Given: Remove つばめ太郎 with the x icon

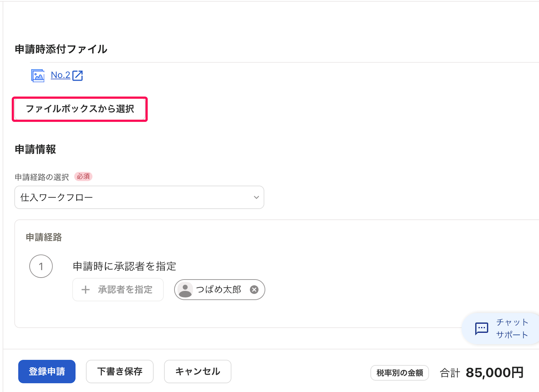Looking at the screenshot, I should [x=254, y=289].
